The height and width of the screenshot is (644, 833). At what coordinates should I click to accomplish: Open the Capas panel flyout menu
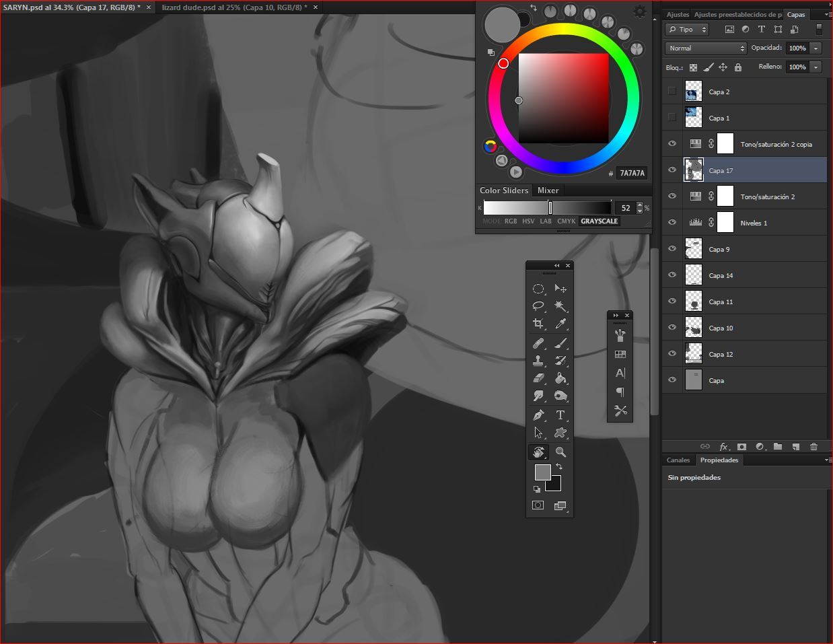click(827, 14)
